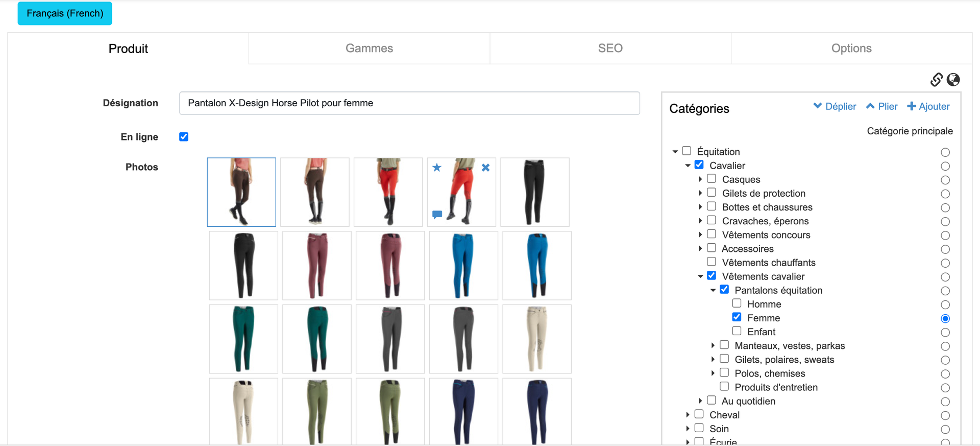Click Déplier to unfold all categories
This screenshot has width=980, height=446.
[835, 106]
